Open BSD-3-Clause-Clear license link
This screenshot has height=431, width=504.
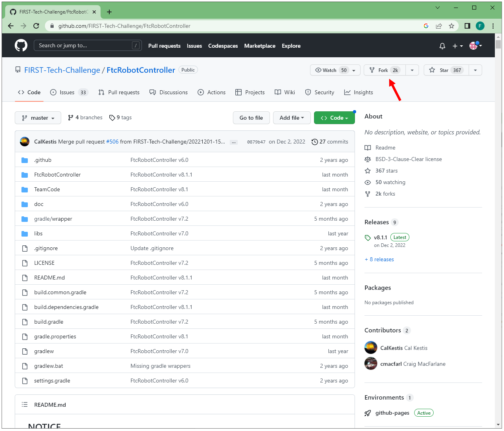pos(409,159)
